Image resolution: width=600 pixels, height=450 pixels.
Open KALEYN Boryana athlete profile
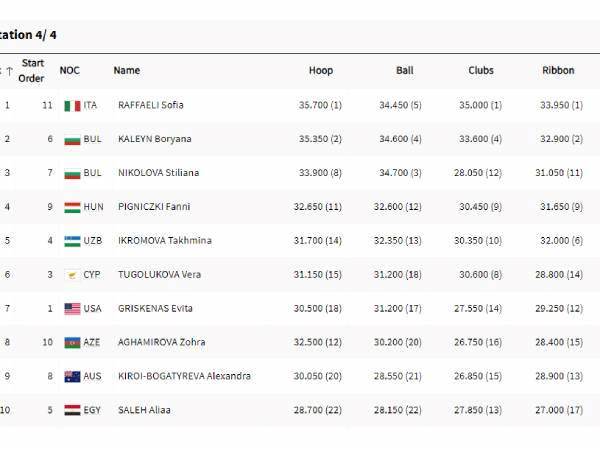click(x=154, y=139)
